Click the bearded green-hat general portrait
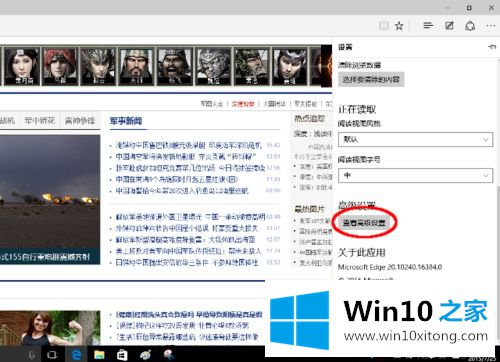 click(136, 66)
